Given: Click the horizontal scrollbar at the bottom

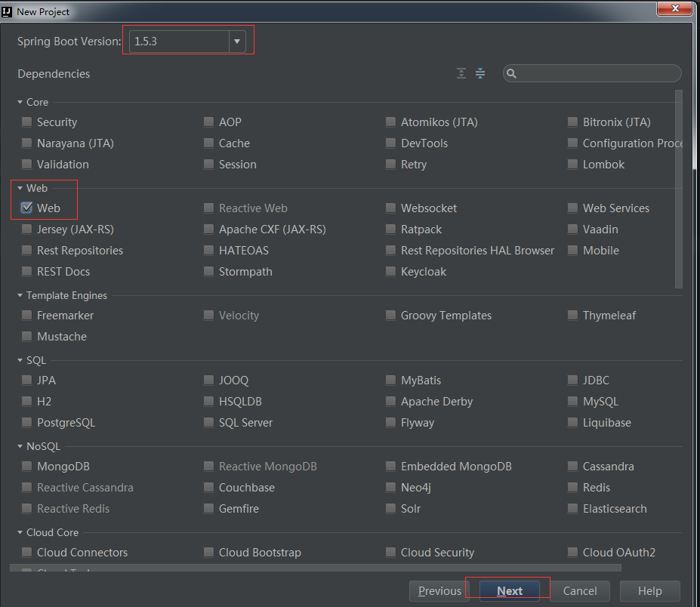Looking at the screenshot, I should [x=315, y=568].
